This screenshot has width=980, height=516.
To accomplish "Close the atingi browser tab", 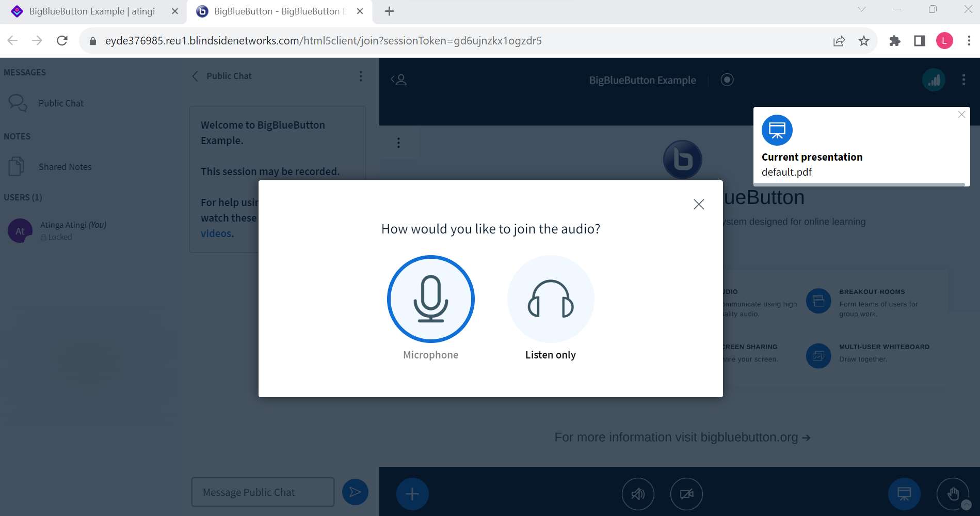I will click(175, 11).
